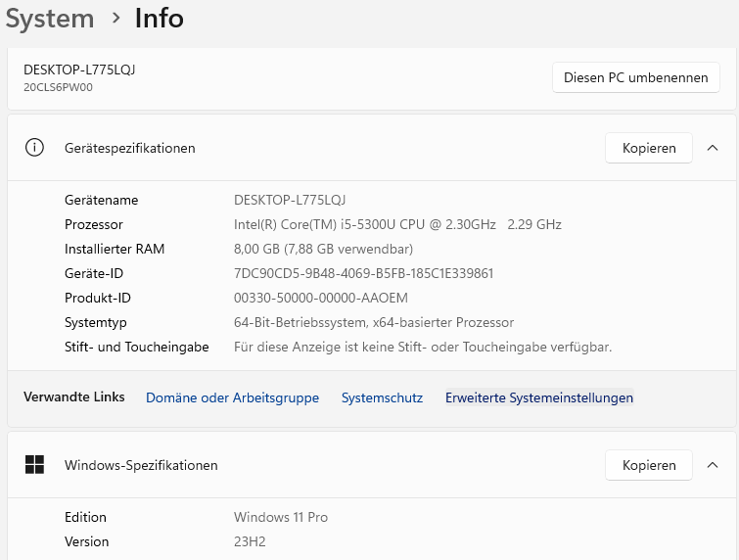Click the 64-Bit-Betriebssystem system type value
Screen dimensions: 739x560
[x=374, y=322]
